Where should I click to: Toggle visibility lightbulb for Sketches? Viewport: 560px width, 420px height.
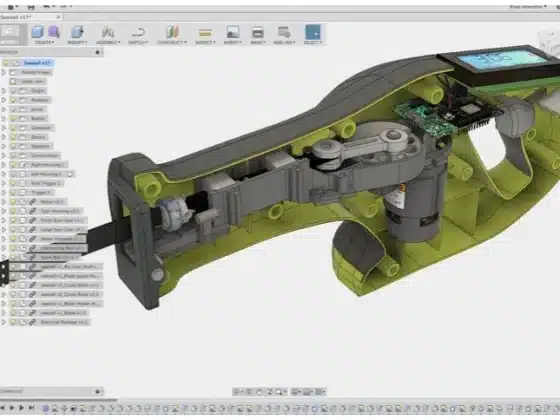point(13,146)
